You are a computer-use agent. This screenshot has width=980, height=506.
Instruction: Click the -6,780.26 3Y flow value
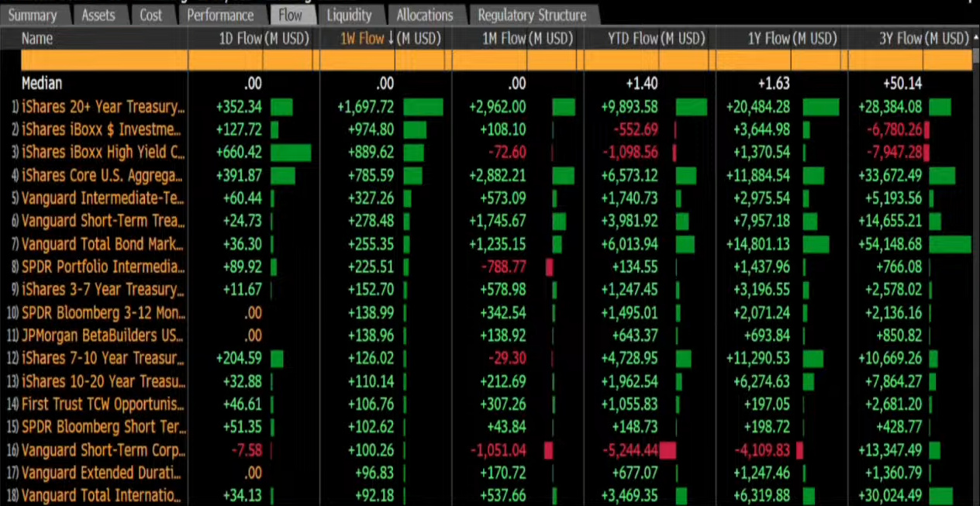coord(892,129)
